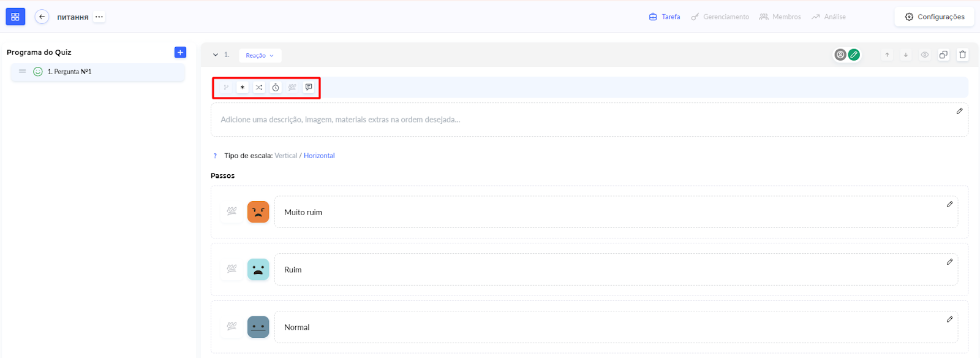Select Vertical scale type
This screenshot has height=358, width=980.
pyautogui.click(x=285, y=156)
